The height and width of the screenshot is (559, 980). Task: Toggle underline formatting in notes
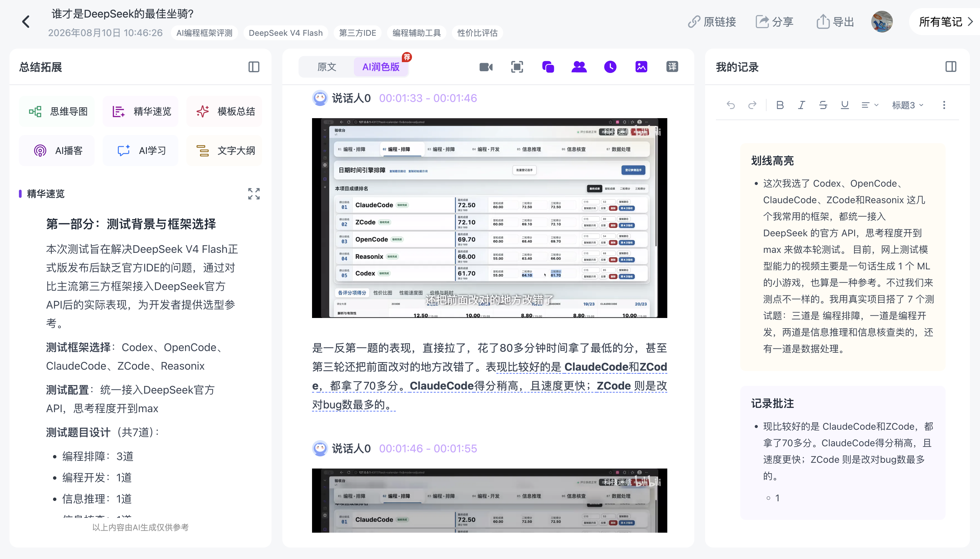pos(845,105)
